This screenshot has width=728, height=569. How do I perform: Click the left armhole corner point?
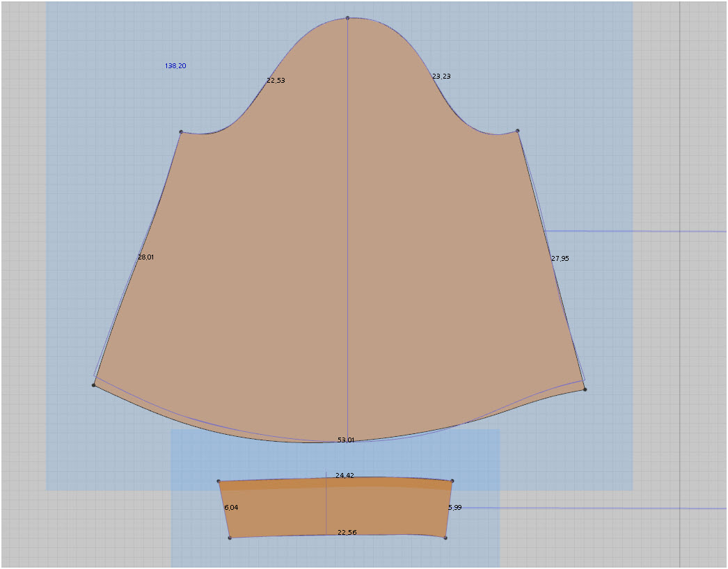[x=181, y=132]
